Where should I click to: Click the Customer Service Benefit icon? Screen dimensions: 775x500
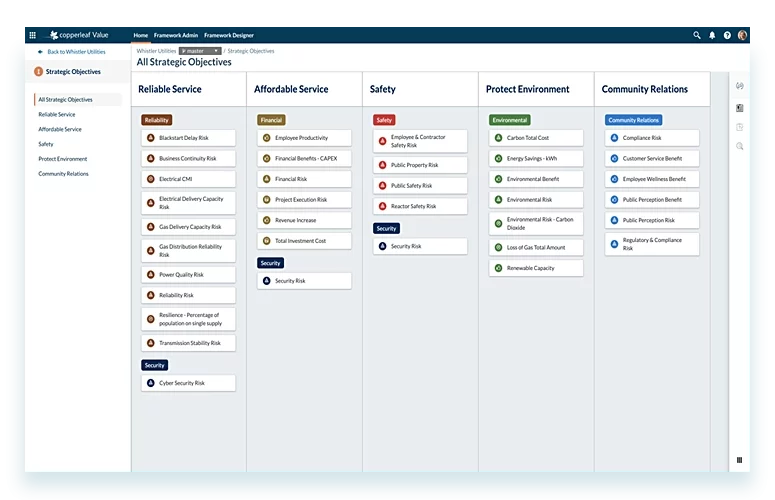[614, 159]
